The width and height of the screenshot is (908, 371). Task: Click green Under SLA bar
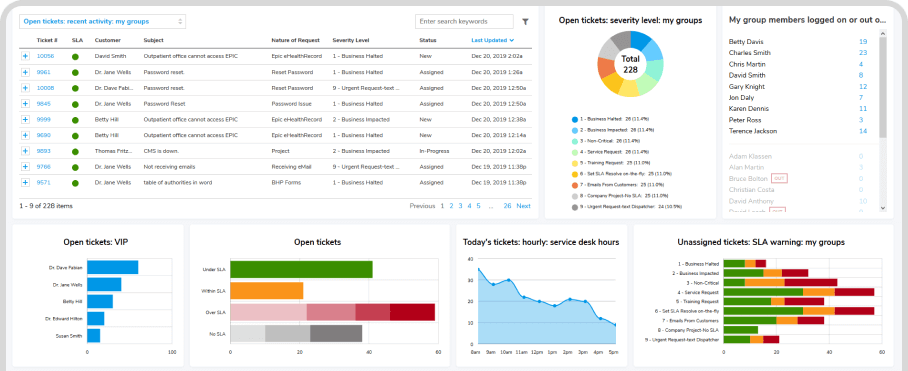[x=301, y=270]
